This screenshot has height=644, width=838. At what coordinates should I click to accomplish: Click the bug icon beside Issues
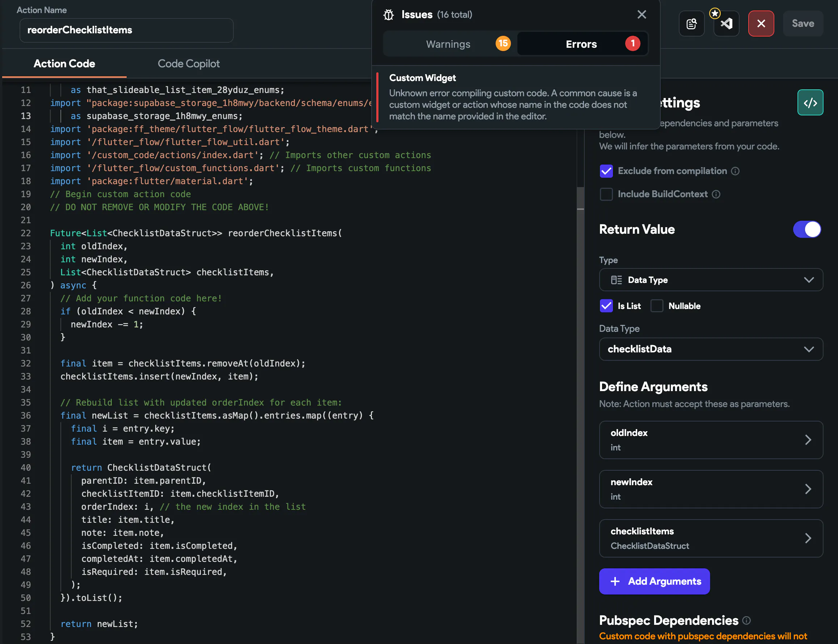click(x=388, y=15)
